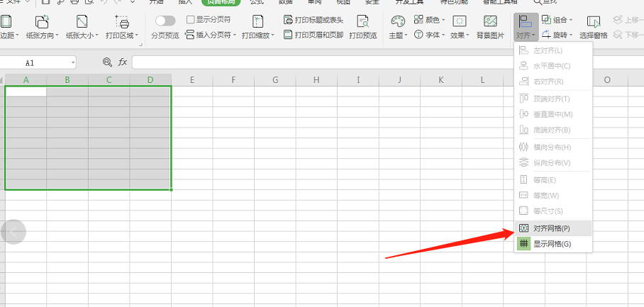Click the 背景图片 background picture button
Image resolution: width=644 pixels, height=307 pixels.
[490, 28]
